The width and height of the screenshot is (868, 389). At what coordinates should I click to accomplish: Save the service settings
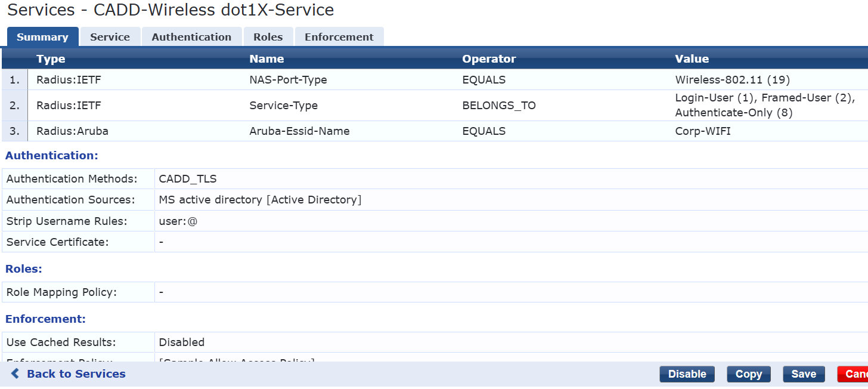tap(804, 373)
